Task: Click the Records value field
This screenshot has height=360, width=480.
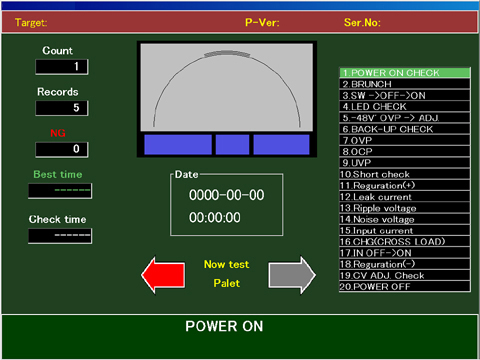Action: [x=62, y=108]
